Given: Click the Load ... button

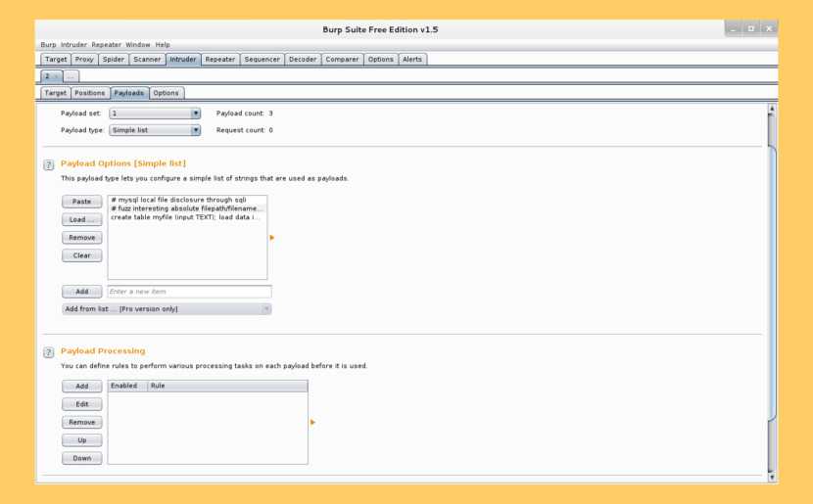Looking at the screenshot, I should click(82, 219).
